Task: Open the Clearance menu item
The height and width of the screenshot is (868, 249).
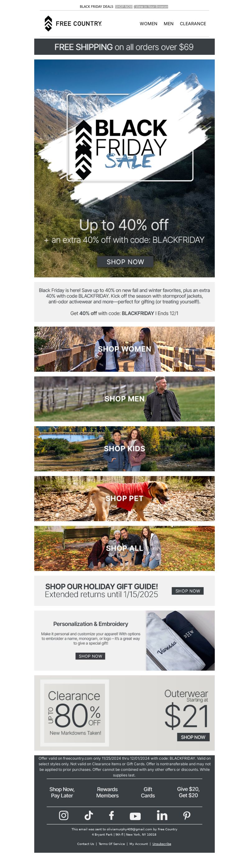Action: tap(193, 24)
